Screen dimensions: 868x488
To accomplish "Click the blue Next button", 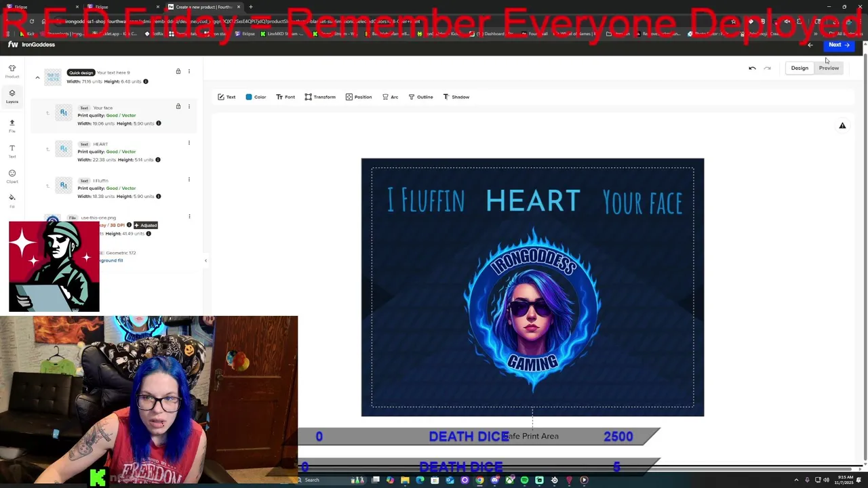I will pos(839,45).
